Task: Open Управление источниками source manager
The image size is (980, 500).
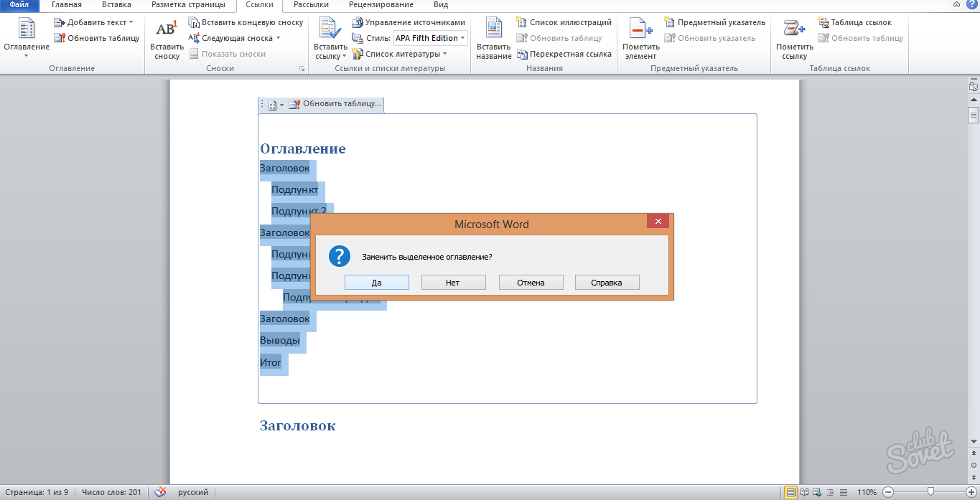Action: pyautogui.click(x=409, y=22)
